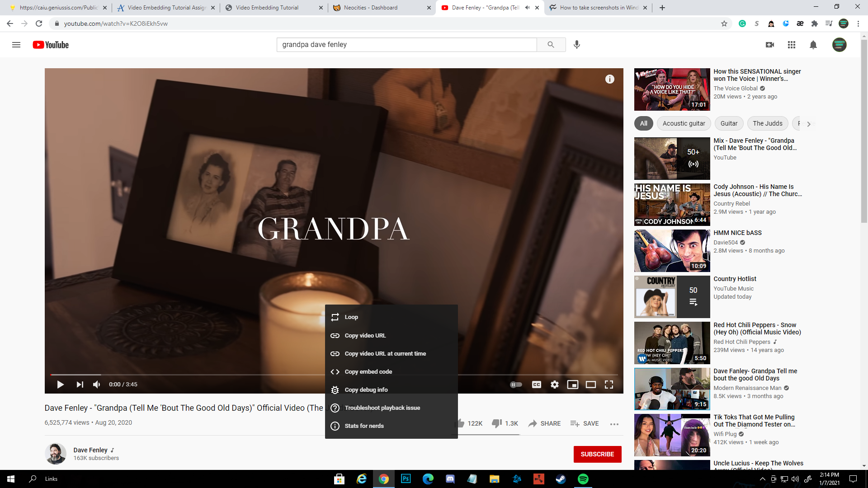This screenshot has height=488, width=868.
Task: Open the YouTube apps grid icon
Action: [x=792, y=45]
